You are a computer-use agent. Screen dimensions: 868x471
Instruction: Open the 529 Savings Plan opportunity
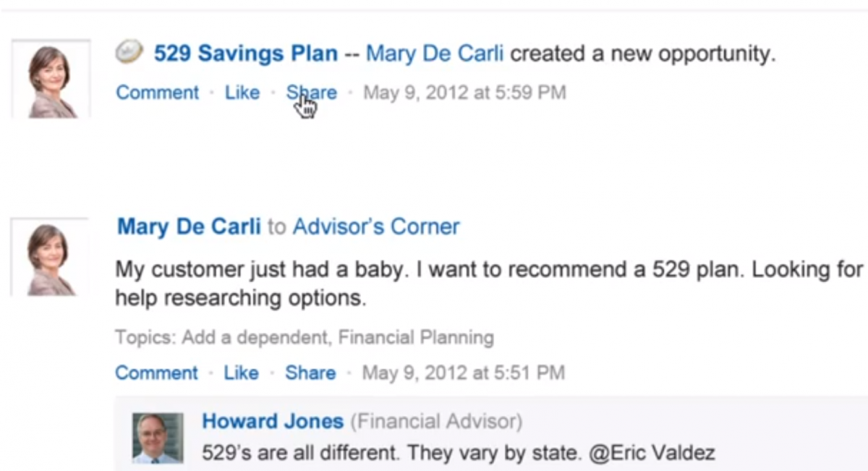[x=243, y=53]
